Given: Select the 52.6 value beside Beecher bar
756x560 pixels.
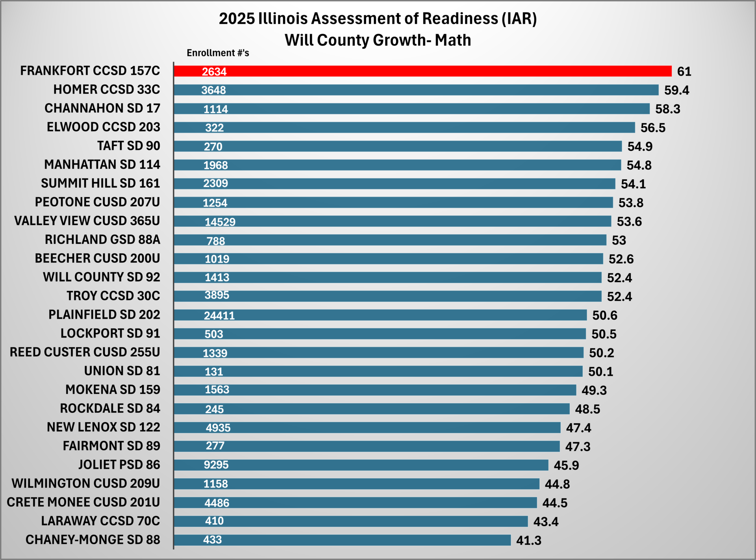Looking at the screenshot, I should click(x=621, y=259).
